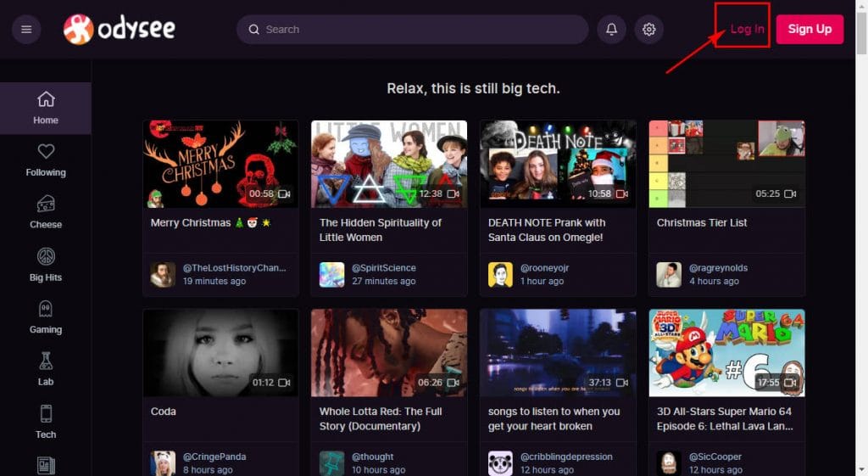This screenshot has height=476, width=868.
Task: Click the newspaper icon below Tech
Action: pyautogui.click(x=46, y=466)
